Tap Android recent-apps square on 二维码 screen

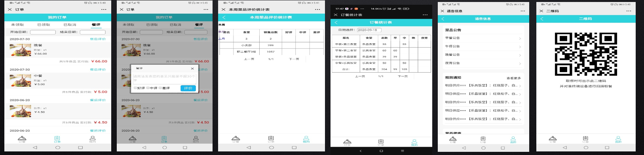[607, 148]
